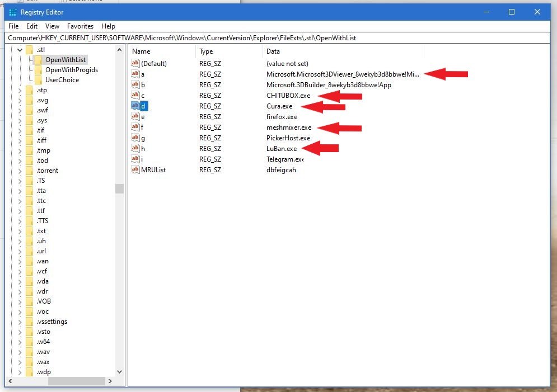Click the string icon of value b
The image size is (557, 392).
[135, 84]
